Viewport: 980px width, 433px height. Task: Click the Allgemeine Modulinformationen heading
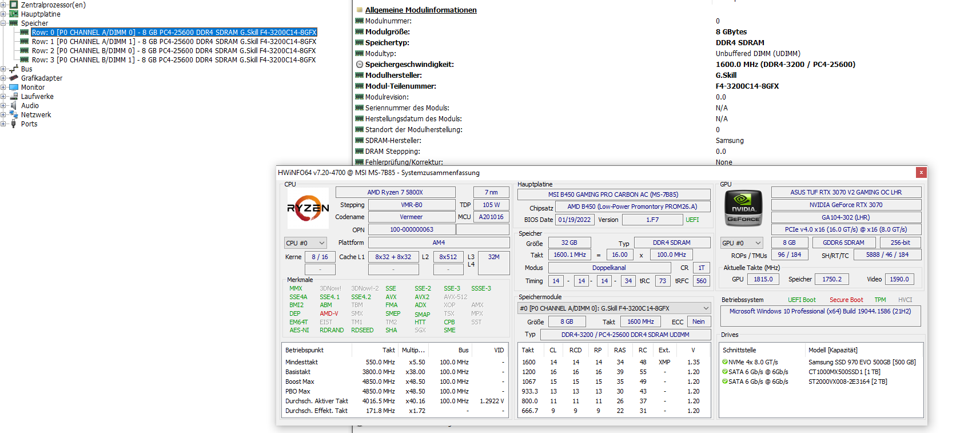(421, 10)
